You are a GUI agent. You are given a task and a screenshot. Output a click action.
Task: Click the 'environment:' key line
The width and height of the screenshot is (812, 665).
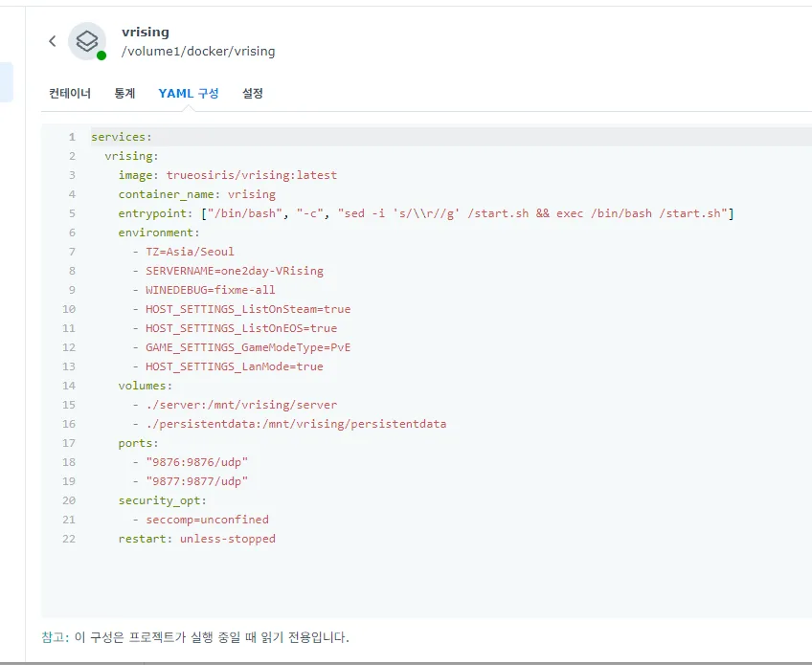coord(158,233)
